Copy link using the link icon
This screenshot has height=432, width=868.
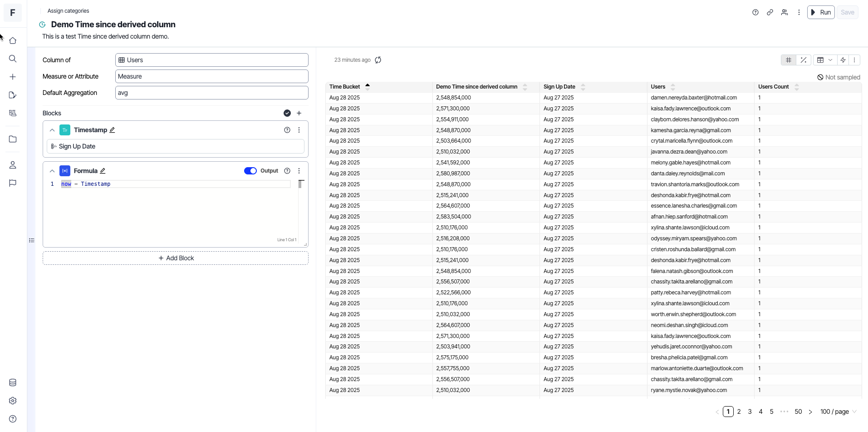(770, 13)
